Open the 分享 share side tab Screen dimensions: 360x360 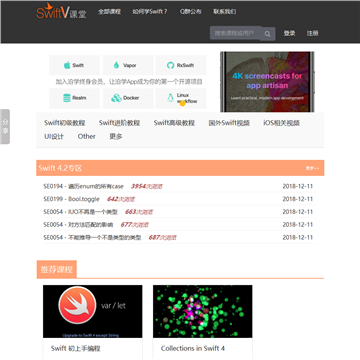[5, 127]
